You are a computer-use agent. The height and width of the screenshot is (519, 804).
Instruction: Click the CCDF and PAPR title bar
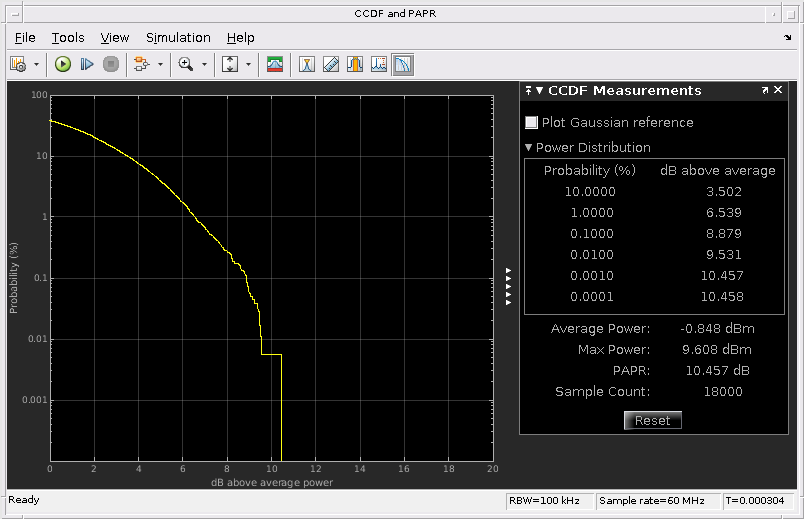coord(395,13)
